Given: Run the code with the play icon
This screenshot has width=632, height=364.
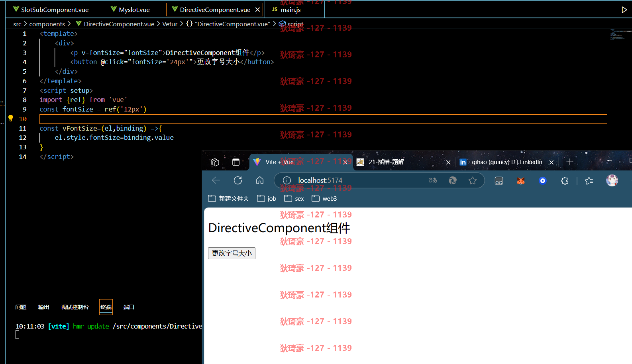Looking at the screenshot, I should (x=624, y=10).
